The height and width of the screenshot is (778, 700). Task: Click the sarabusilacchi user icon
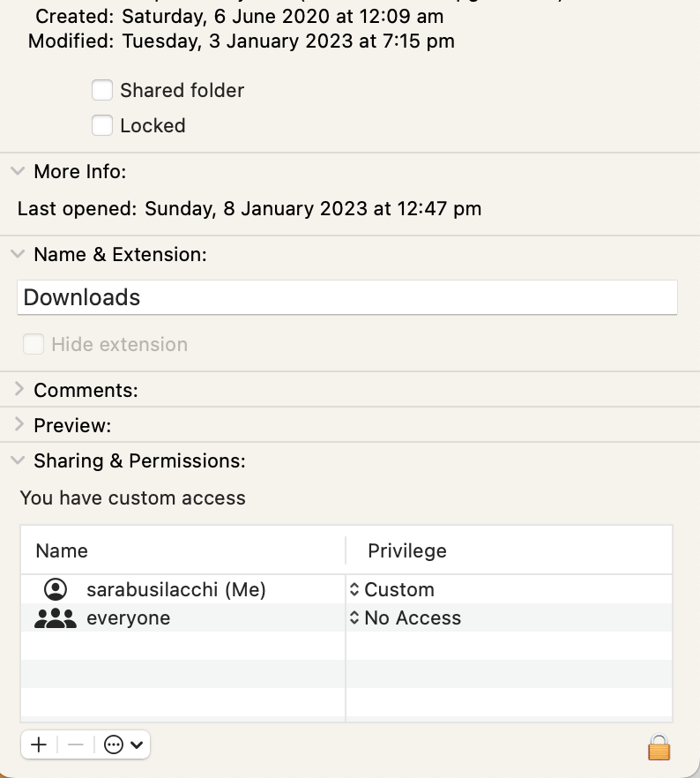coord(56,590)
